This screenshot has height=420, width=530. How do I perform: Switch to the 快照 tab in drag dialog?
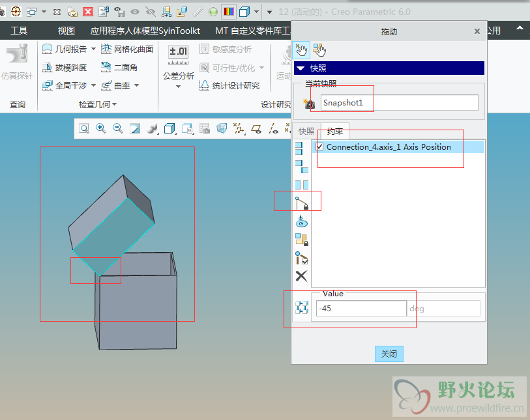[306, 131]
